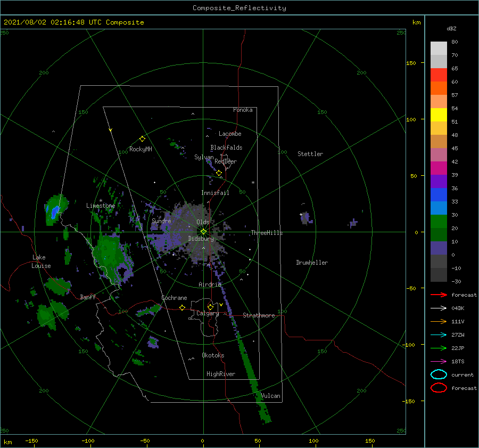Click the Strathmore label

click(x=259, y=315)
